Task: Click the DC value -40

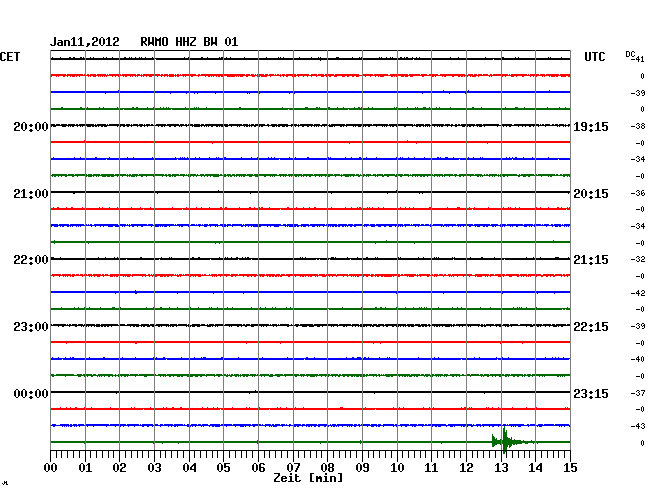Action: [638, 359]
